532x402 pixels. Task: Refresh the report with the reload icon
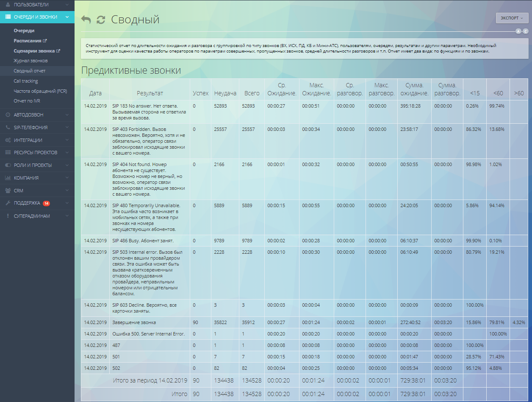coord(101,19)
